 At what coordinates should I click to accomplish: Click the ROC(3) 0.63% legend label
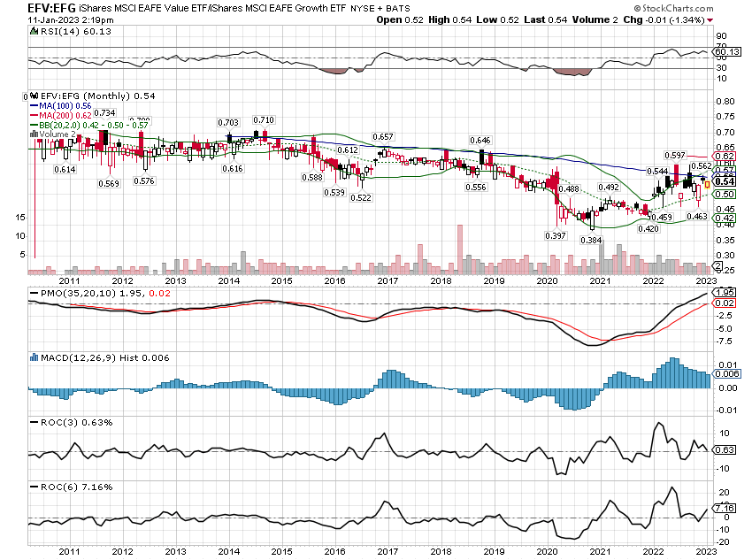pos(76,422)
